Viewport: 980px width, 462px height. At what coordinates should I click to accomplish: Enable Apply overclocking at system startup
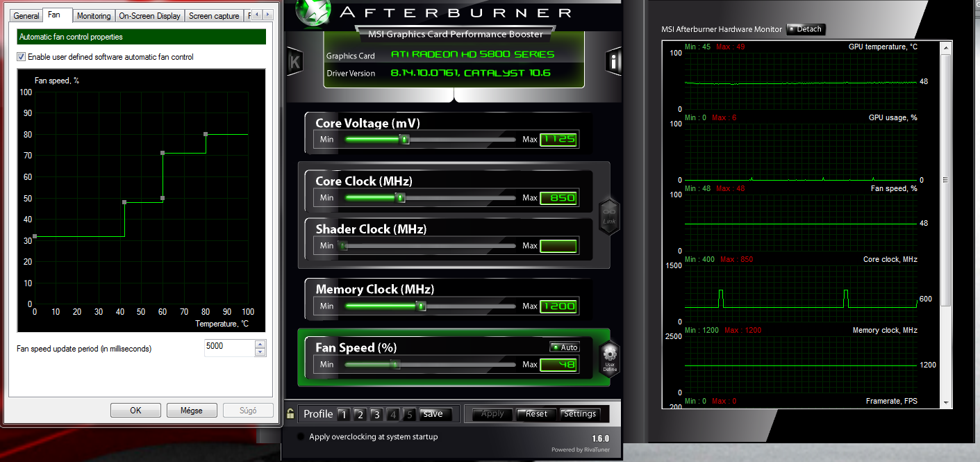click(x=300, y=437)
